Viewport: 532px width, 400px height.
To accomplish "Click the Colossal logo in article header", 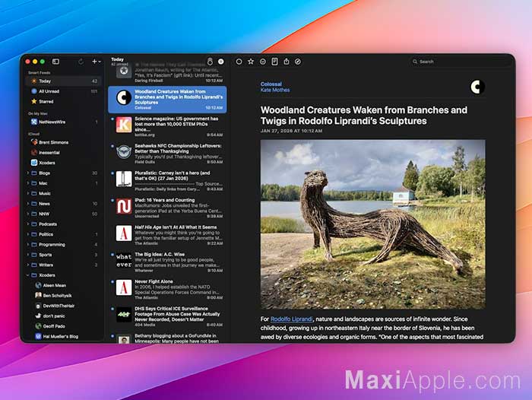I will (x=477, y=87).
